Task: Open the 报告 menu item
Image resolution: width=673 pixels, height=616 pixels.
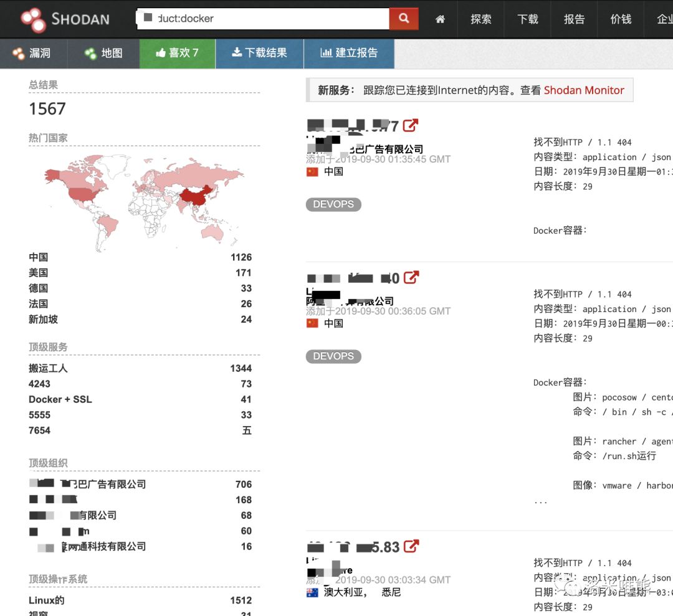Action: click(x=575, y=19)
